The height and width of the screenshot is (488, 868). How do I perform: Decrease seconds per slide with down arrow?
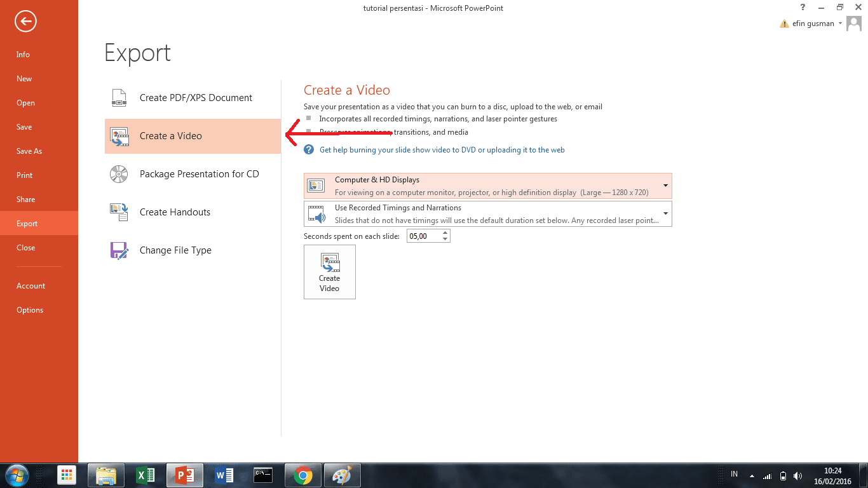[445, 240]
